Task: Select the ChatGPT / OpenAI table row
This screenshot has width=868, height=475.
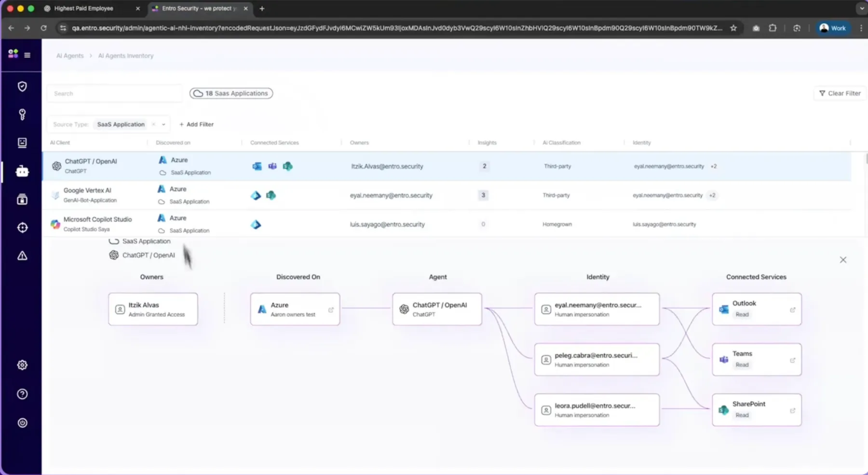Action: (x=447, y=166)
